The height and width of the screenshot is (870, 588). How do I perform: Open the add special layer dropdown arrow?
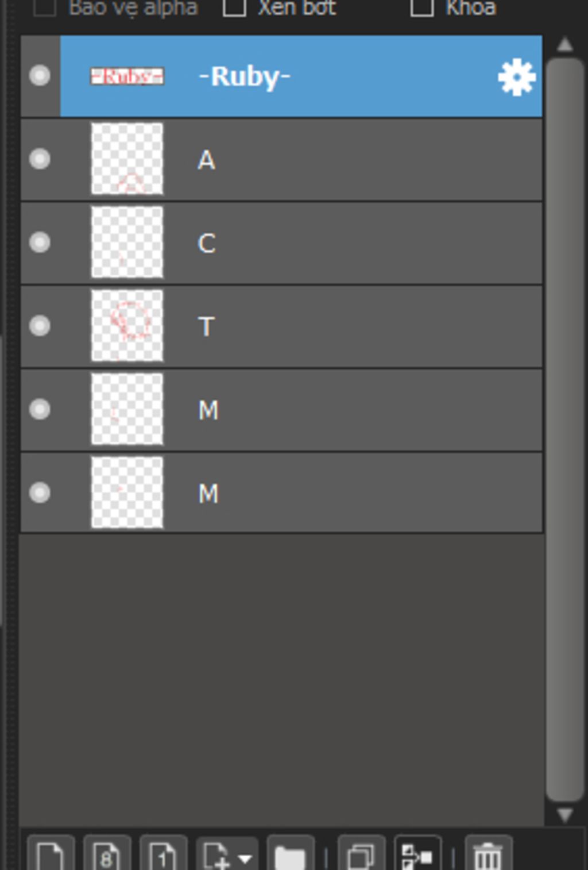coord(245,859)
